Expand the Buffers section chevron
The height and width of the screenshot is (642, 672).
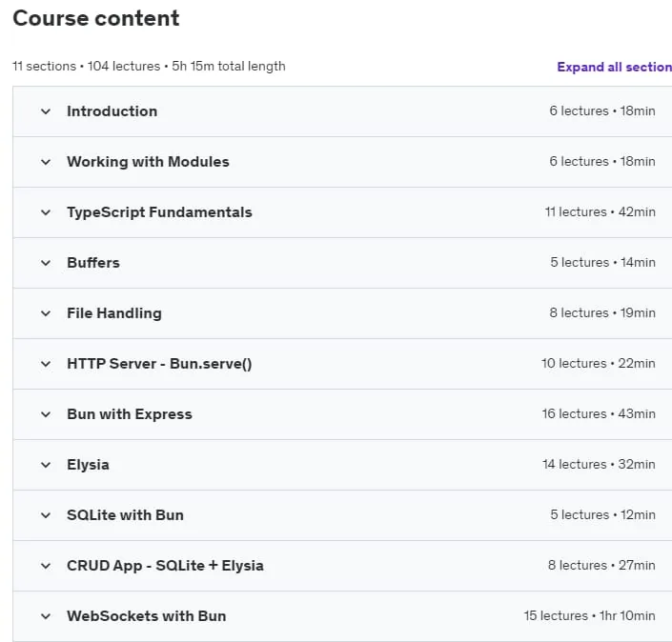coord(46,264)
